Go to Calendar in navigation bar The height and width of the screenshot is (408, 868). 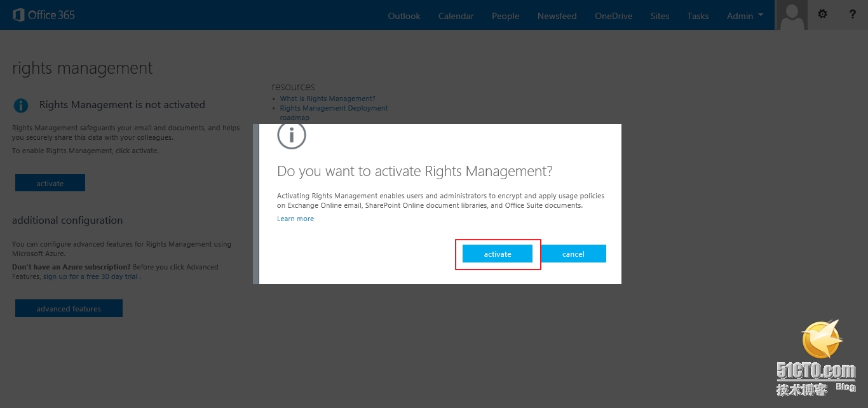point(456,16)
